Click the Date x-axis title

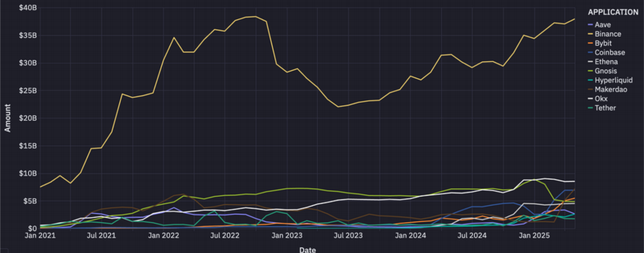pyautogui.click(x=308, y=249)
